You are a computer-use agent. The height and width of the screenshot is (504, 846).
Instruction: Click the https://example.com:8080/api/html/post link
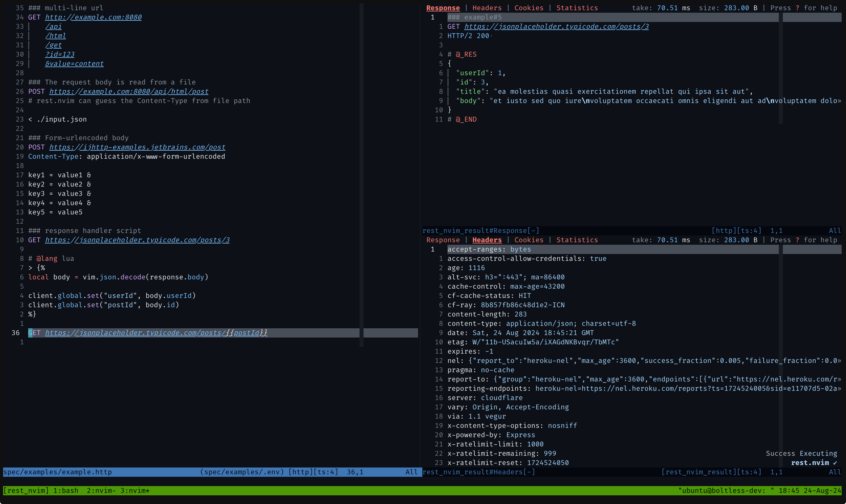[x=129, y=91]
